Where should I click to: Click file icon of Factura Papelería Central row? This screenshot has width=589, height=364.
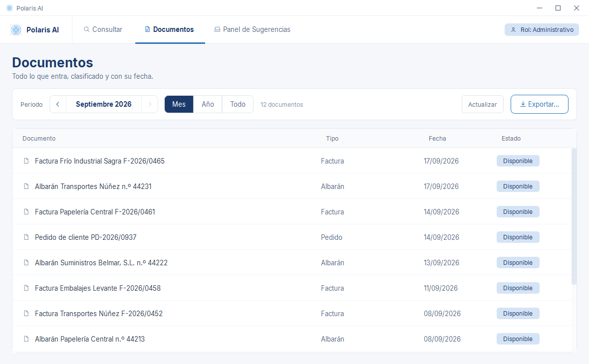click(x=26, y=211)
